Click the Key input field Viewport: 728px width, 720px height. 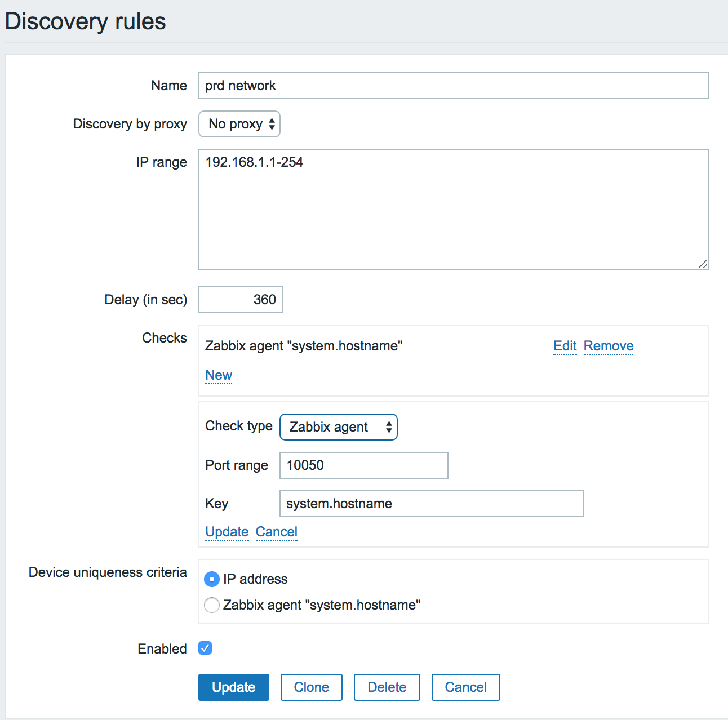pos(431,504)
